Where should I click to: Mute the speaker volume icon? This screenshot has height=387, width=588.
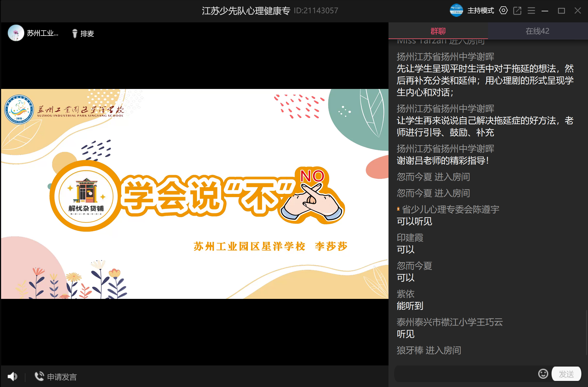pyautogui.click(x=12, y=376)
